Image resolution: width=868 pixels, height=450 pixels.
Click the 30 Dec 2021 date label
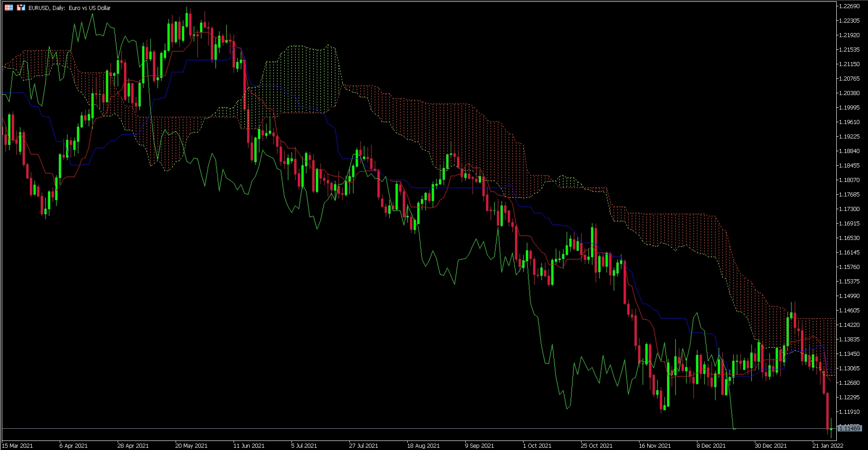(x=770, y=445)
